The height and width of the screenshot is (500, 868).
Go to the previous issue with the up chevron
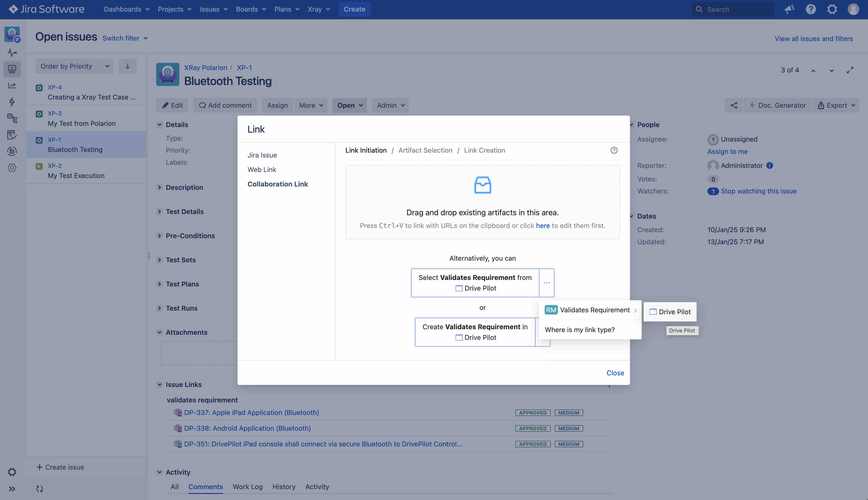point(813,70)
